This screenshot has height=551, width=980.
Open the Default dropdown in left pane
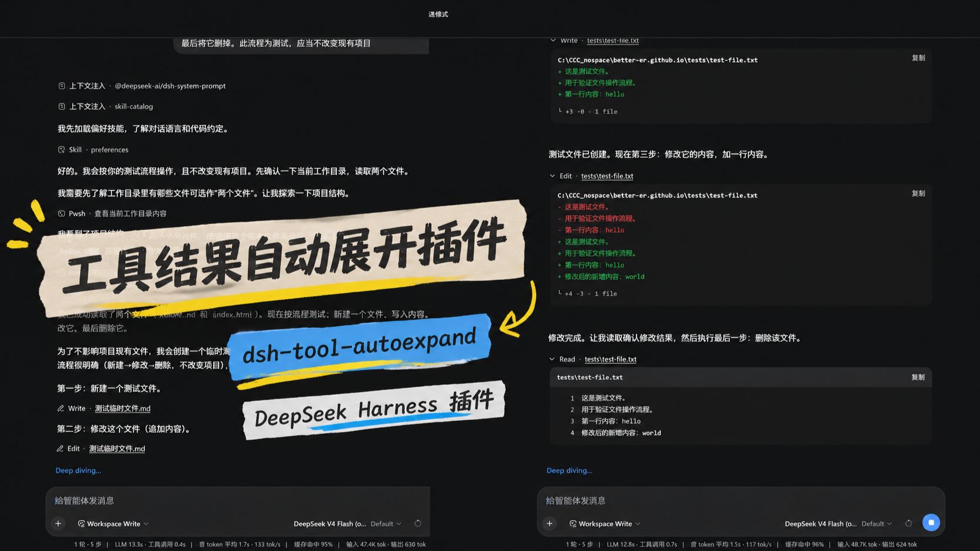[x=386, y=523]
